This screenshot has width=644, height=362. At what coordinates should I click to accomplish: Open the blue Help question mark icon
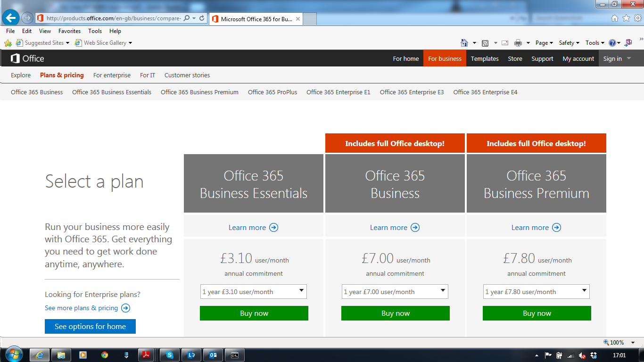tap(612, 43)
